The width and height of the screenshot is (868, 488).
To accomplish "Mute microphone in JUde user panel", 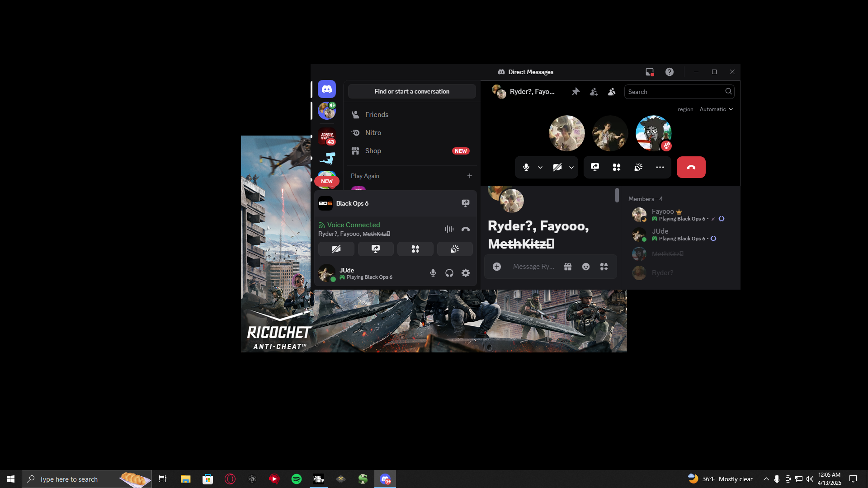I will pos(433,273).
